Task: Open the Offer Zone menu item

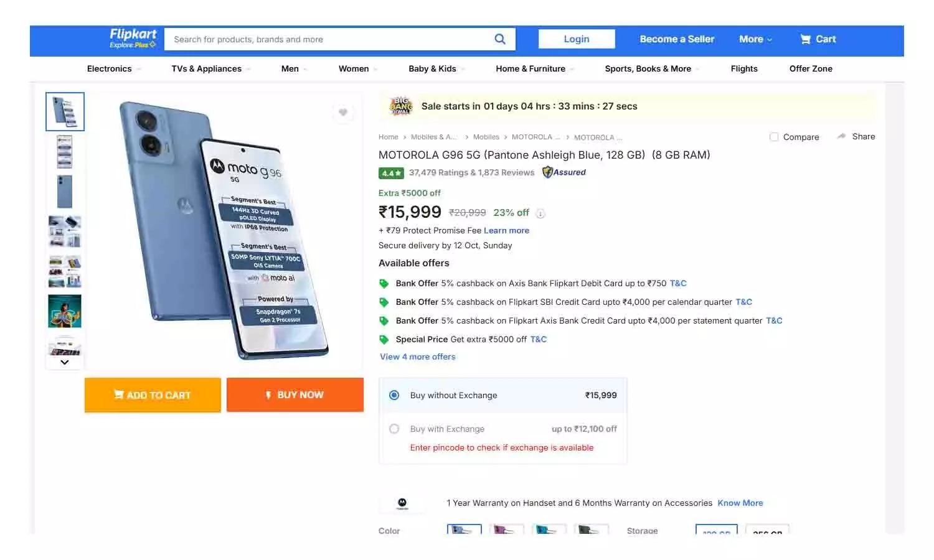Action: pos(811,68)
